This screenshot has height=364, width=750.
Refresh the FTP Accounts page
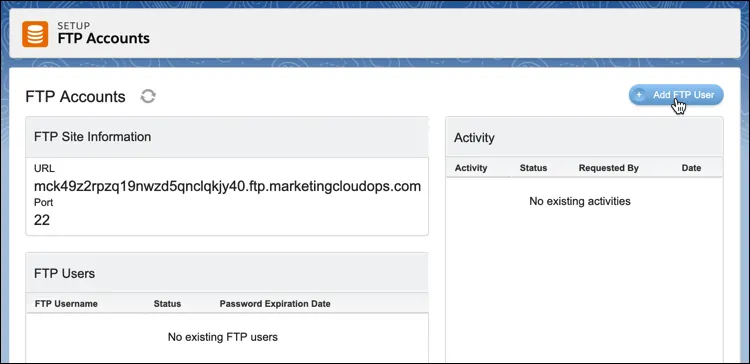pyautogui.click(x=148, y=97)
